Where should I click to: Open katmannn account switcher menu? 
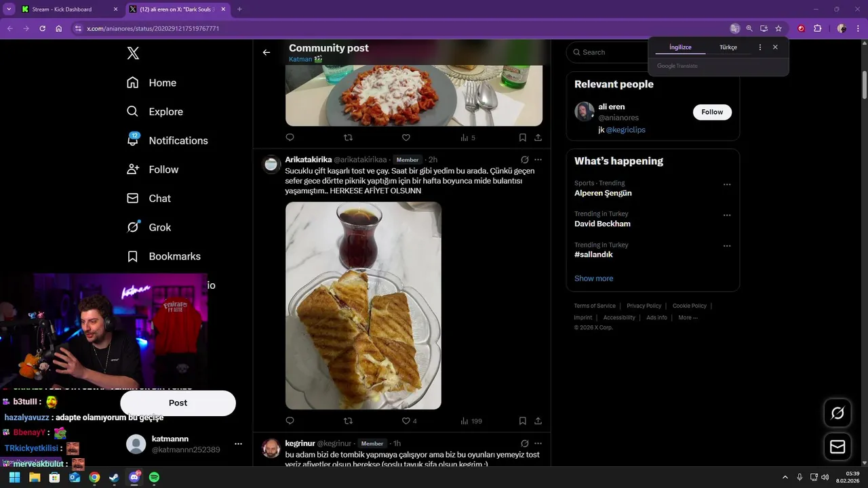(238, 444)
